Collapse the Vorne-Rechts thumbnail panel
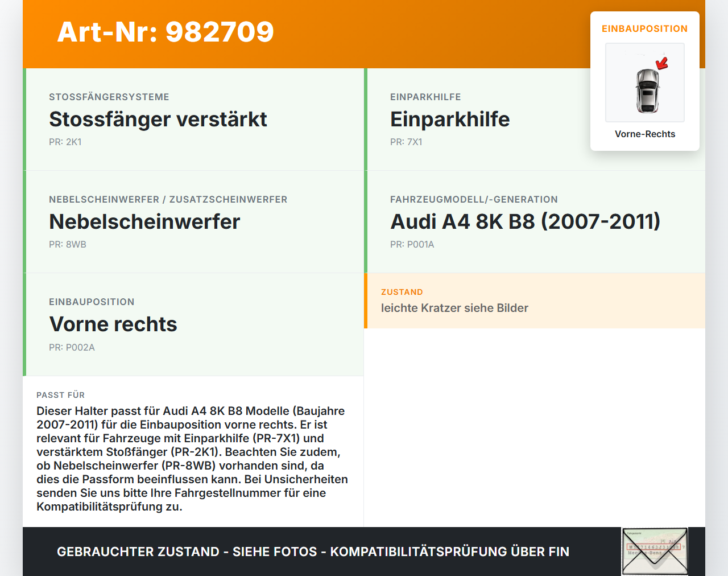The width and height of the screenshot is (728, 576). tap(644, 134)
